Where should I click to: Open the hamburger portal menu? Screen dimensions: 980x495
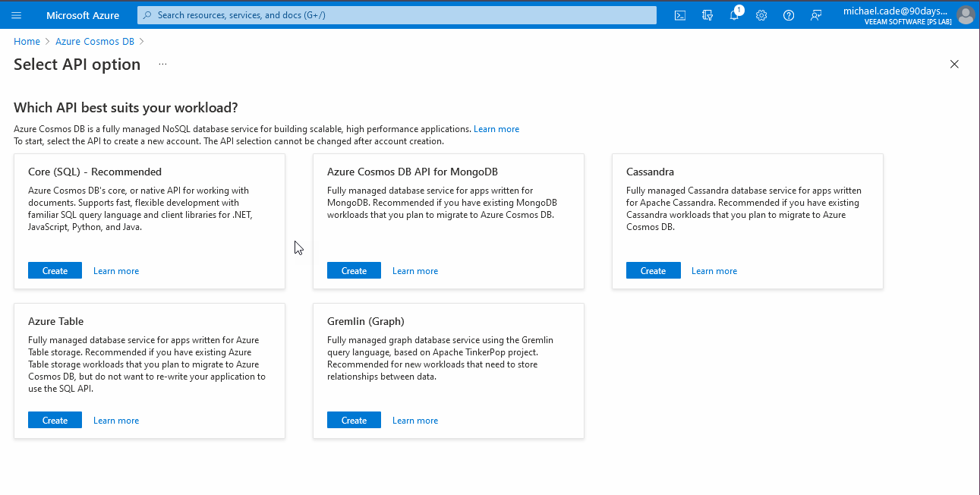pyautogui.click(x=16, y=14)
